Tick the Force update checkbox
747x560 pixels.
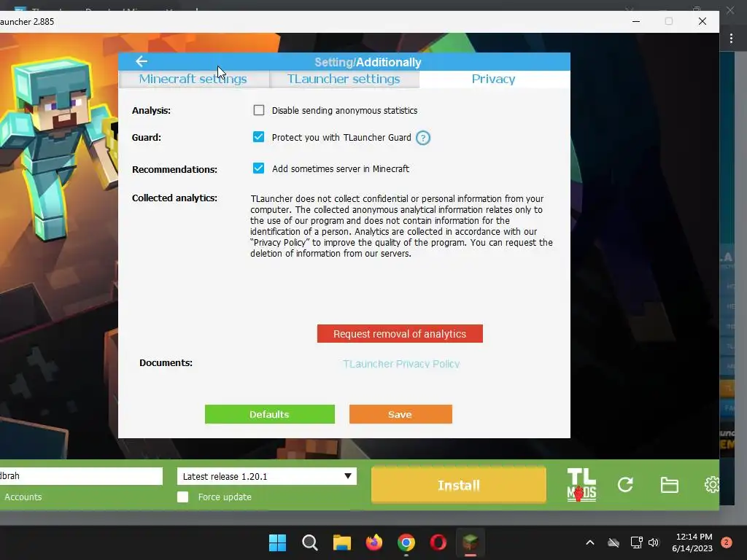pyautogui.click(x=183, y=497)
